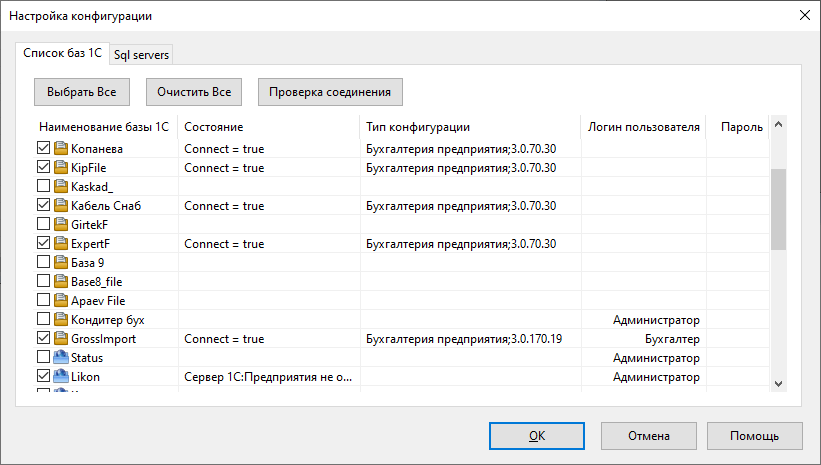
Task: Run Проверка соединения
Action: [x=330, y=92]
